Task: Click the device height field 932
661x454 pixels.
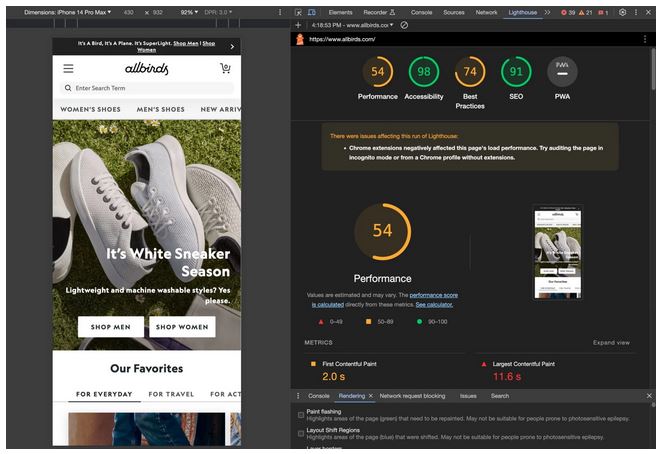Action: (x=158, y=12)
